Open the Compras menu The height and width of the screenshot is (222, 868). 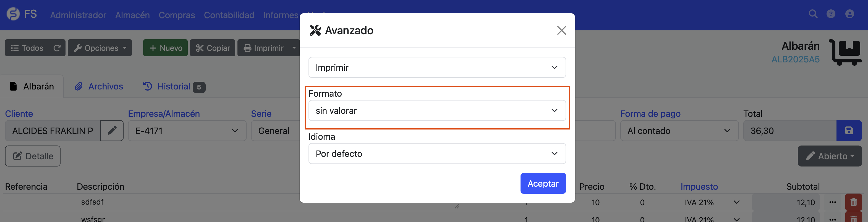pyautogui.click(x=177, y=15)
